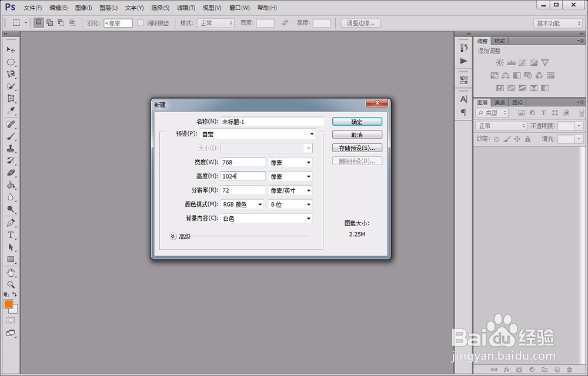Toggle the anti-alias (消除锯齿) checkbox
The height and width of the screenshot is (376, 588).
(140, 22)
